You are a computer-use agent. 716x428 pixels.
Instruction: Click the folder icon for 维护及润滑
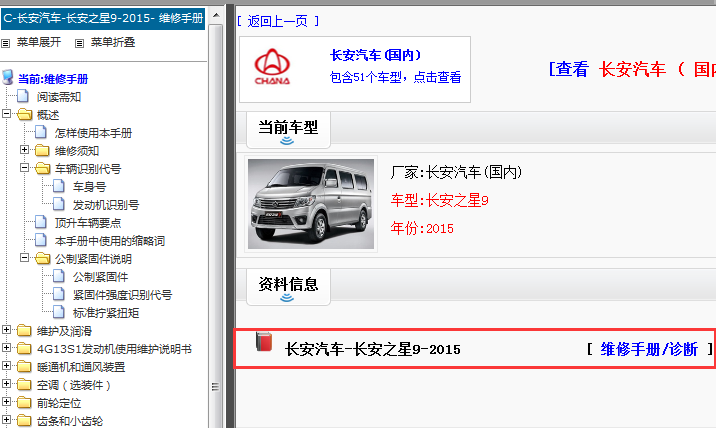pyautogui.click(x=25, y=330)
